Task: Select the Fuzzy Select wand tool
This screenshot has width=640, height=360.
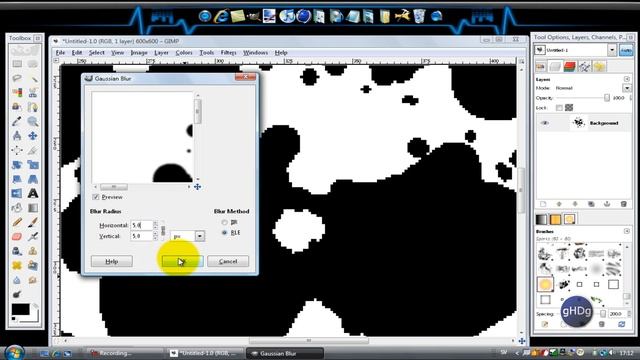Action: (33, 78)
